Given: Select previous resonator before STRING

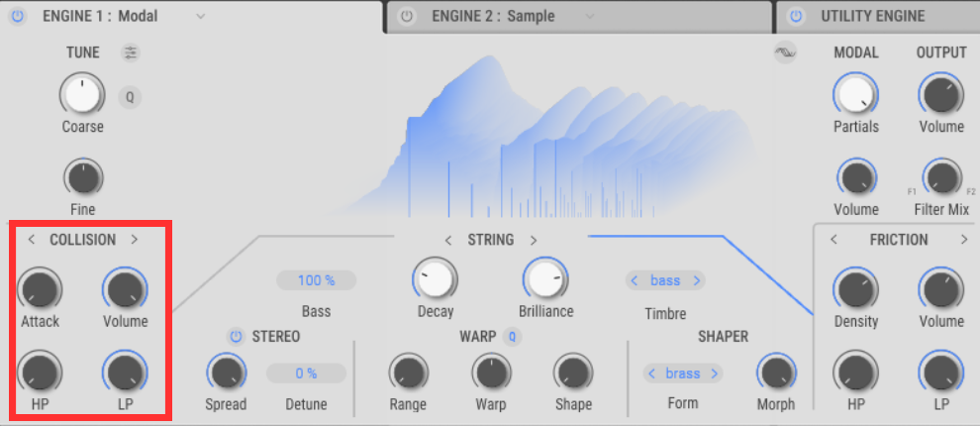Looking at the screenshot, I should point(447,240).
